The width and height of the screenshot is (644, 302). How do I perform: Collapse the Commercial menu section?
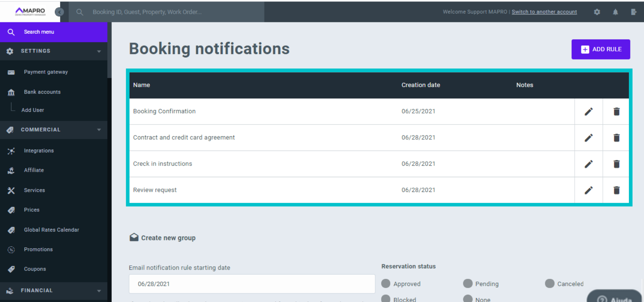click(99, 130)
